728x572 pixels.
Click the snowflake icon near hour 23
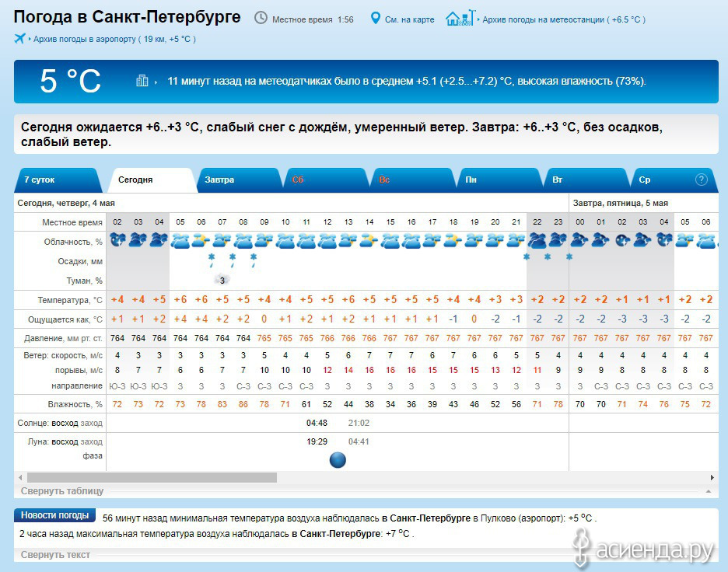[548, 256]
